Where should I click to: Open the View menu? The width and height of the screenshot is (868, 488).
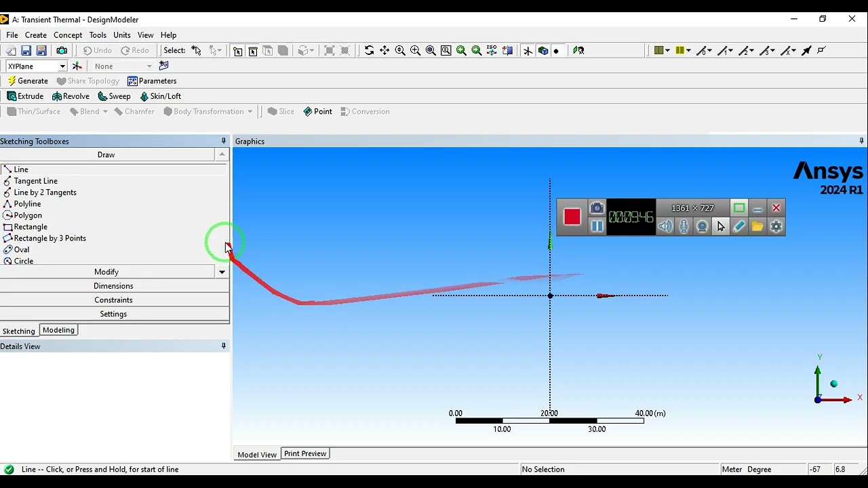pyautogui.click(x=146, y=35)
